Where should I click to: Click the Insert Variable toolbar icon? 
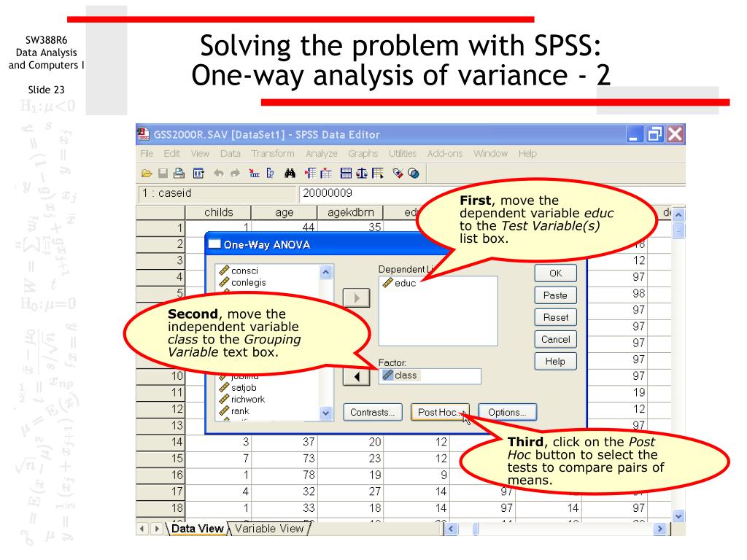[326, 174]
